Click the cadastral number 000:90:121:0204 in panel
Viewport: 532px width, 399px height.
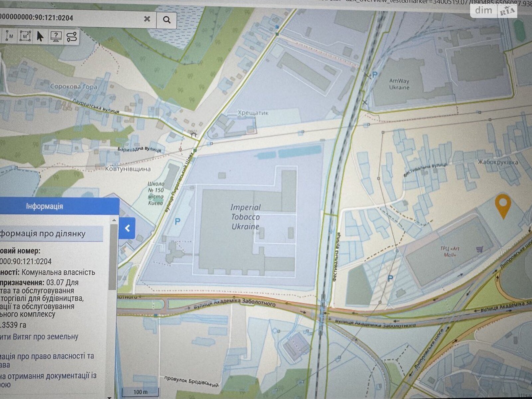[x=26, y=262]
